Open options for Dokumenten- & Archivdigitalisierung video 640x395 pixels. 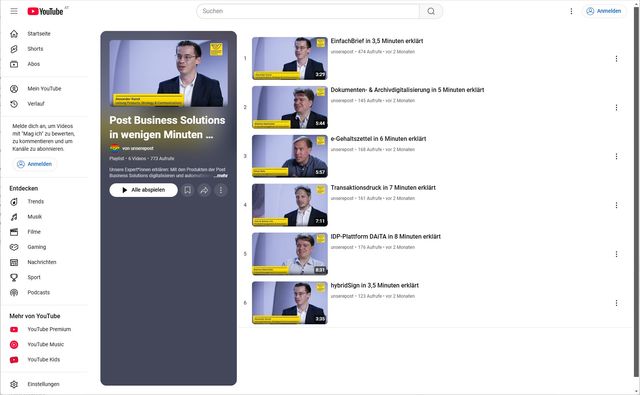(616, 107)
